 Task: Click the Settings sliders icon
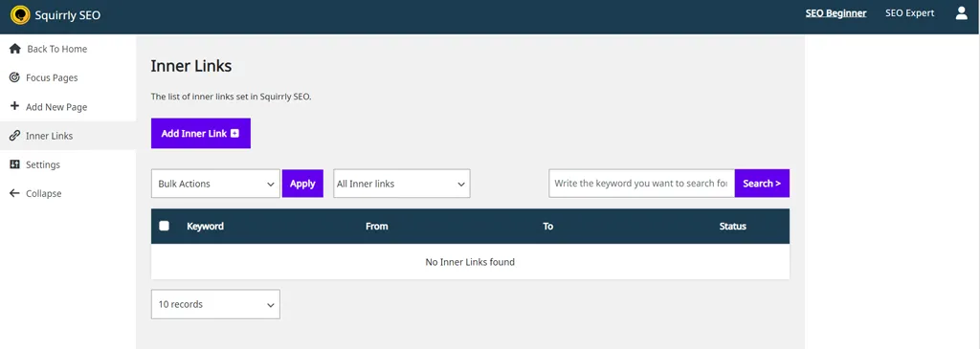[x=15, y=164]
